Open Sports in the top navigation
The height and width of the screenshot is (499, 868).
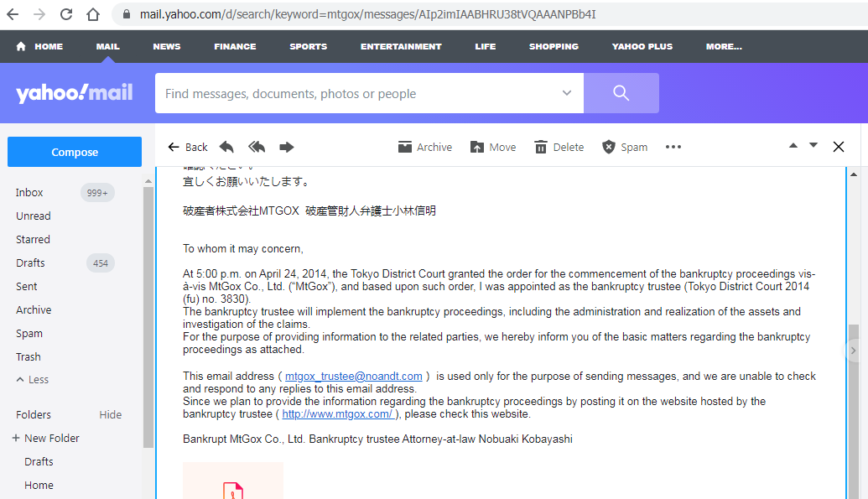click(x=309, y=46)
